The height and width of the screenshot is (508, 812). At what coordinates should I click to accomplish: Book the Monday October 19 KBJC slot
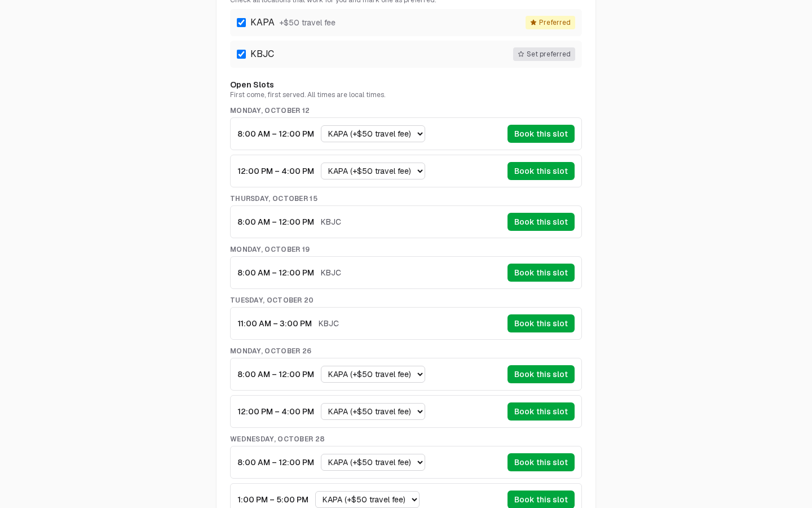tap(541, 273)
